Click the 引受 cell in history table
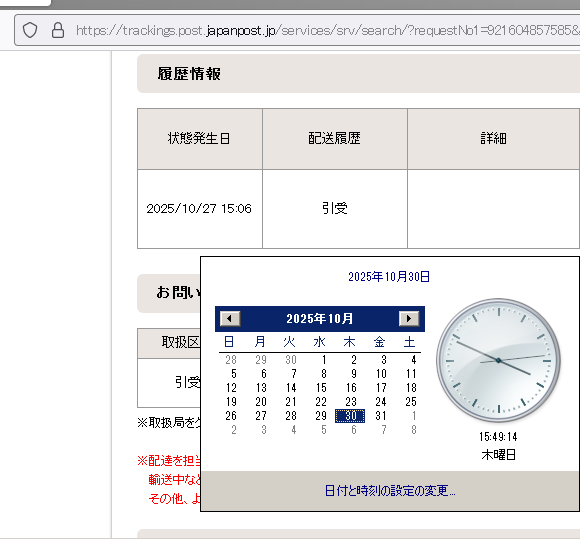Screen dimensions: 580x540 point(335,209)
